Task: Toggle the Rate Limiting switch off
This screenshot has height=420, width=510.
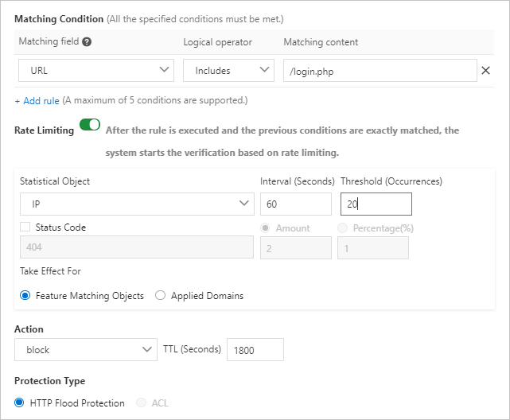Action: point(90,126)
